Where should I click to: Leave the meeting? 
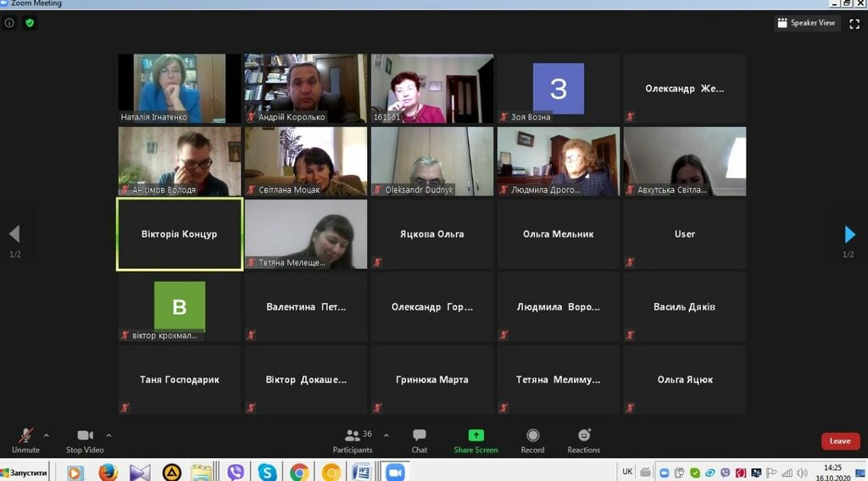coord(839,441)
